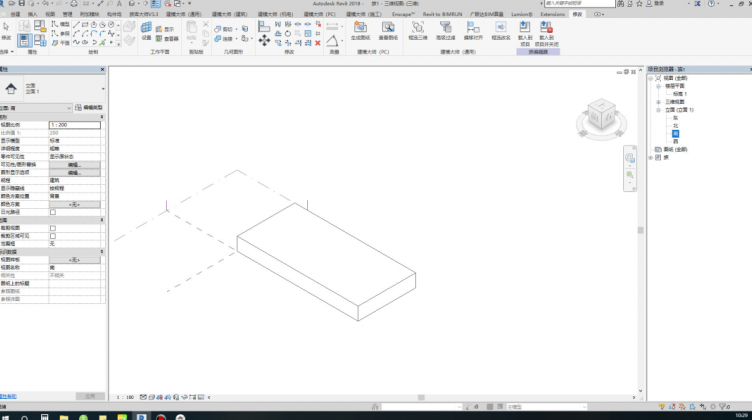
Task: Click the Save icon in quick access toolbar
Action: point(22,3)
